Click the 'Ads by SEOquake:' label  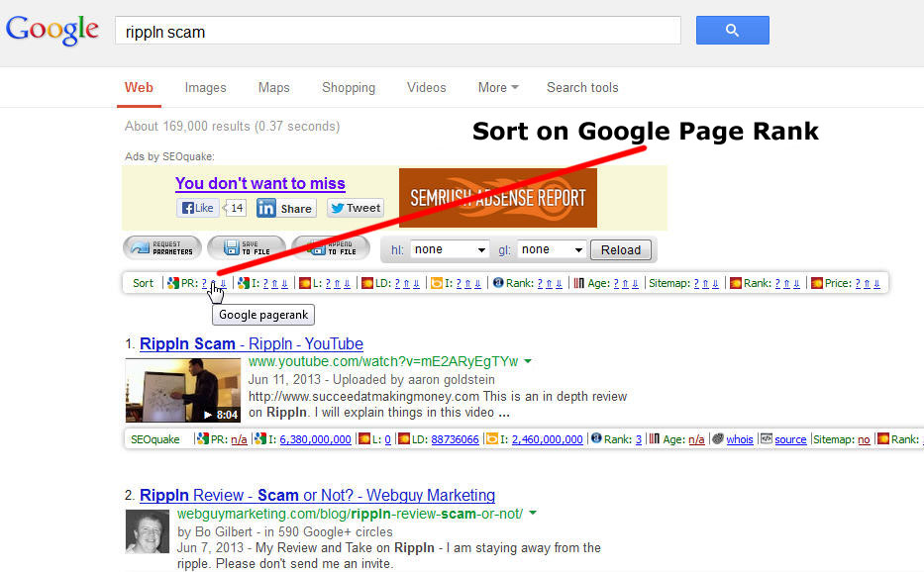coord(169,156)
